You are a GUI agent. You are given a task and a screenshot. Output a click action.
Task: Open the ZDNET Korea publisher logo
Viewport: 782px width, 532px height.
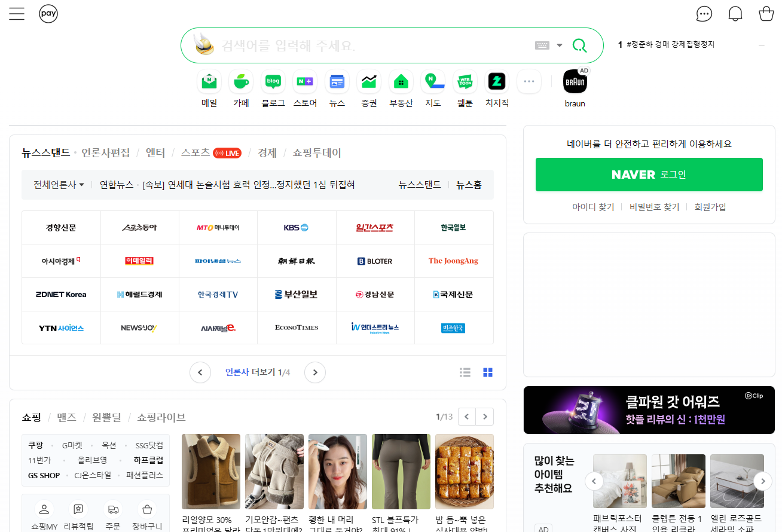pos(61,295)
